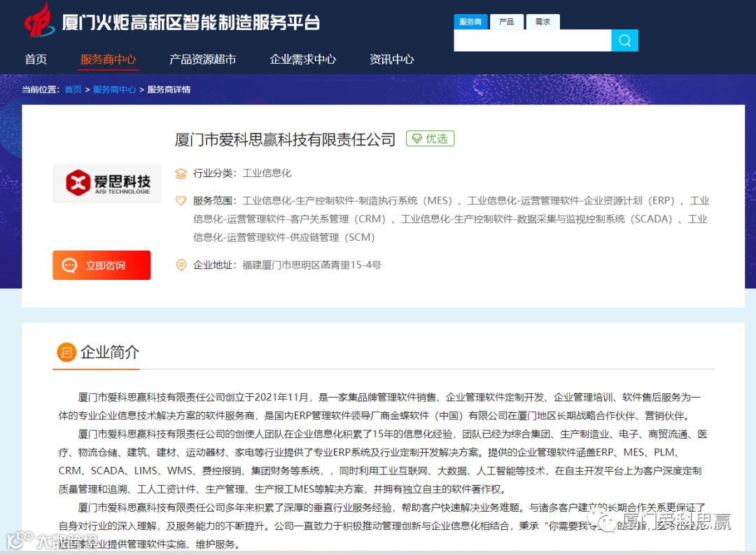Click the 行业分类 layers icon
This screenshot has width=756, height=555.
(181, 174)
